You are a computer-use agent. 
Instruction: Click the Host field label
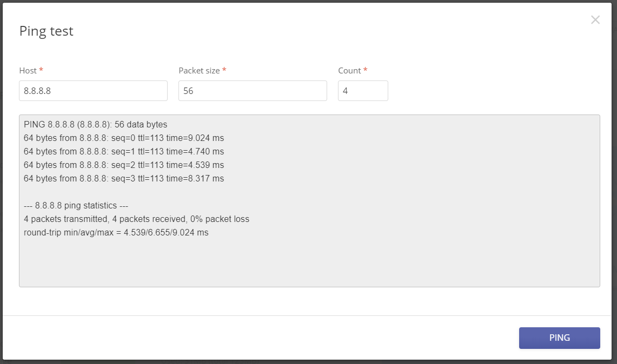pos(28,70)
